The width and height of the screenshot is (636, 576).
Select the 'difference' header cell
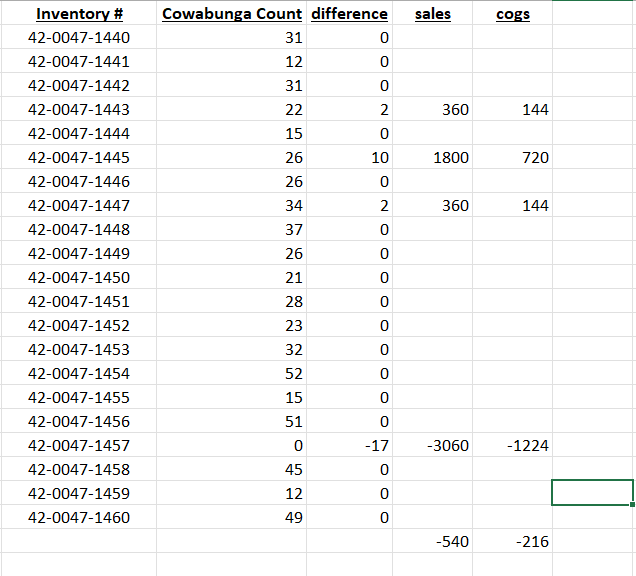coord(349,13)
